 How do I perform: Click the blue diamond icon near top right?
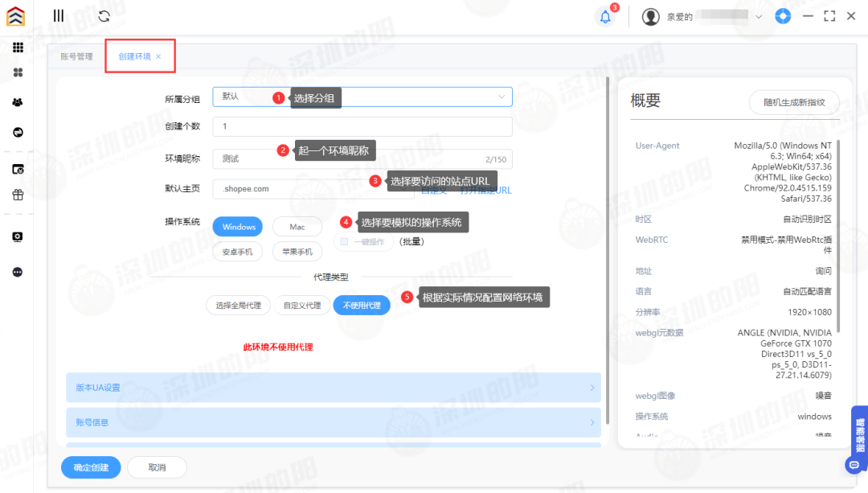[x=783, y=15]
